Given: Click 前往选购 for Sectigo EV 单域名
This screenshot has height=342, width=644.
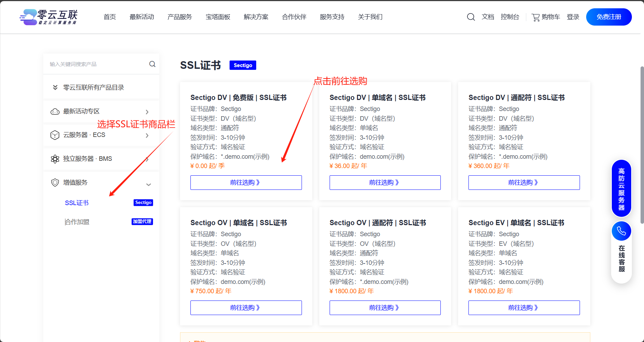Looking at the screenshot, I should pyautogui.click(x=524, y=308).
